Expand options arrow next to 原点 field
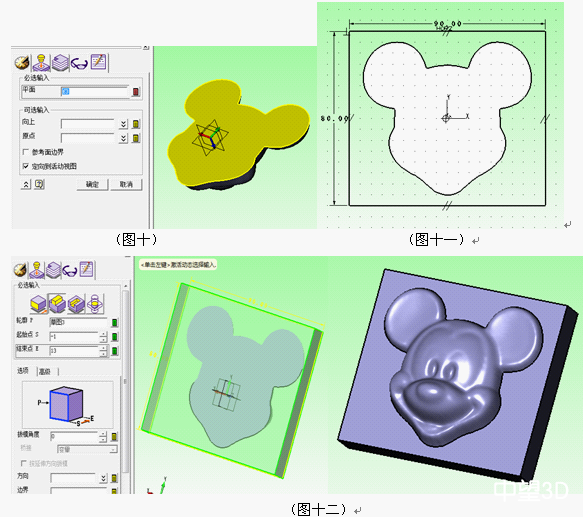 click(x=123, y=138)
